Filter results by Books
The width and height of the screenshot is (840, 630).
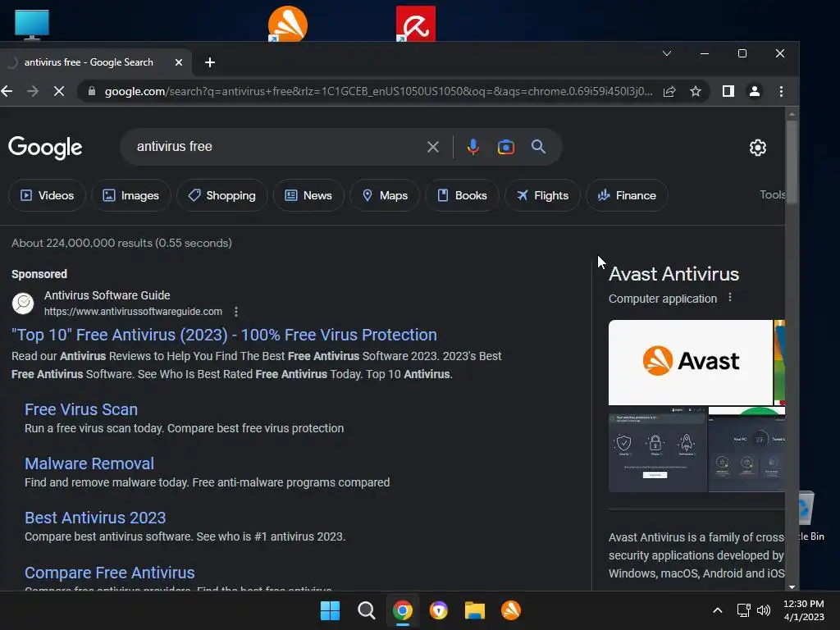click(x=462, y=195)
